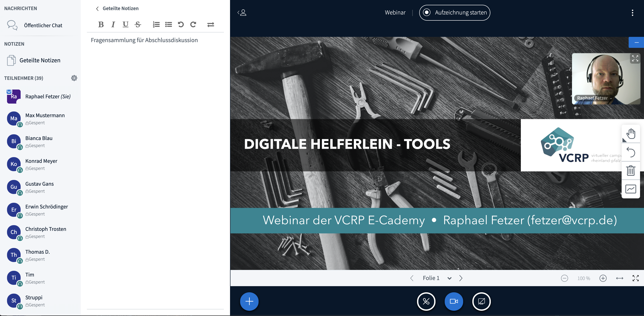Open notes import/export icon

[210, 25]
